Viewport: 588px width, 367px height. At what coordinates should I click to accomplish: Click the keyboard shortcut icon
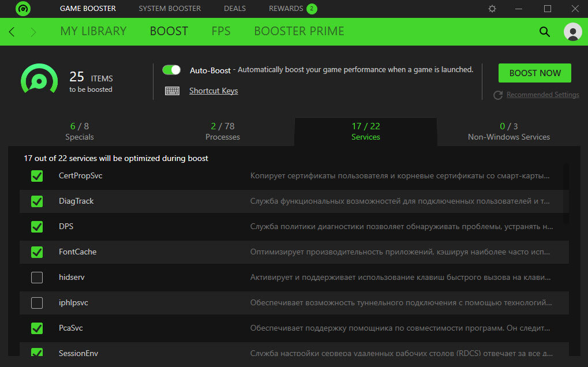pyautogui.click(x=172, y=91)
